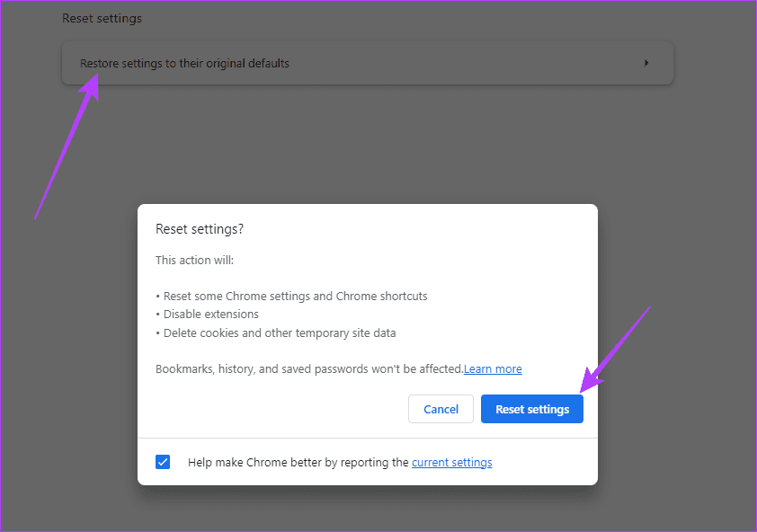Select the 'Disable extensions' bullet line
Screen dimensions: 757x532
(208, 315)
